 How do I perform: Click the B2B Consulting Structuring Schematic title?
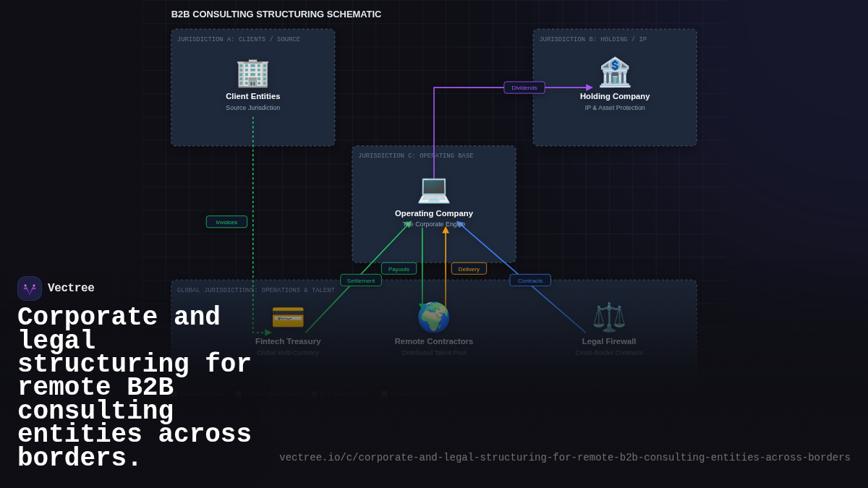[276, 14]
